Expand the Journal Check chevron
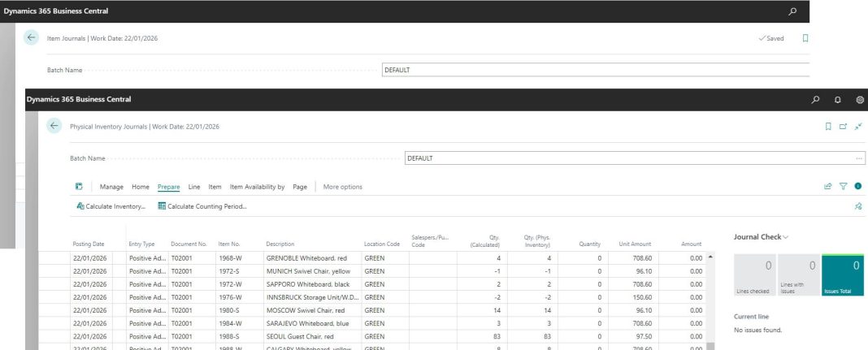Image resolution: width=868 pixels, height=350 pixels. (786, 236)
